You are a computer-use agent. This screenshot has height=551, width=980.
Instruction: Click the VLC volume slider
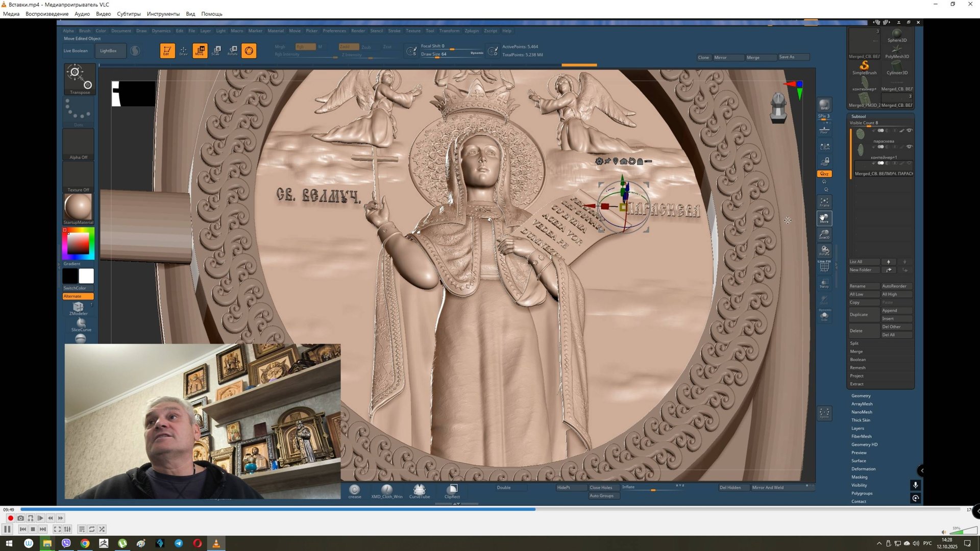point(962,532)
